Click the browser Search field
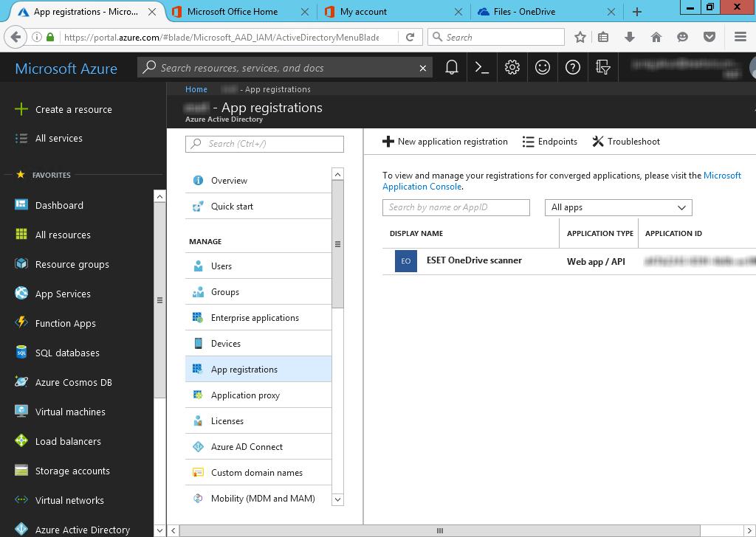756x537 pixels. click(x=496, y=37)
